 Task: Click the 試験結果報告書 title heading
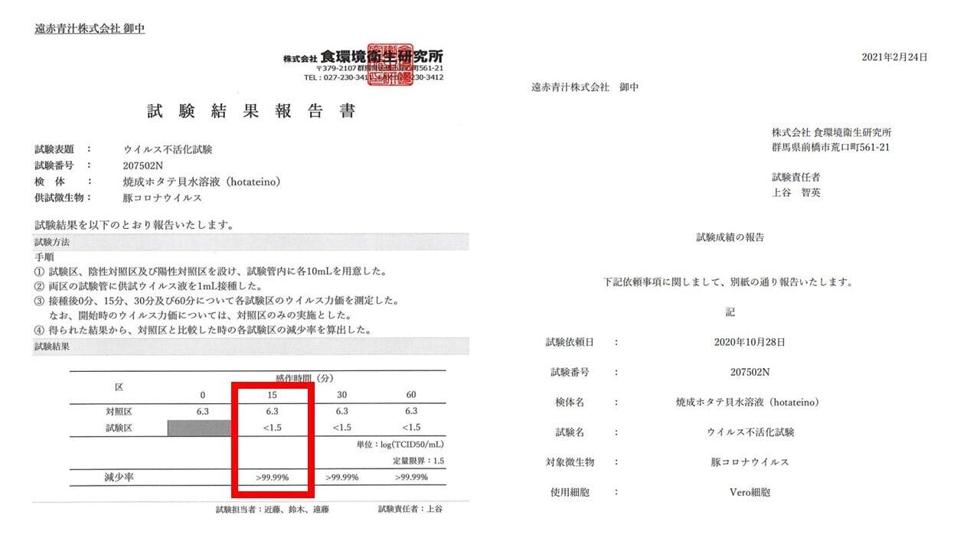pos(251,112)
